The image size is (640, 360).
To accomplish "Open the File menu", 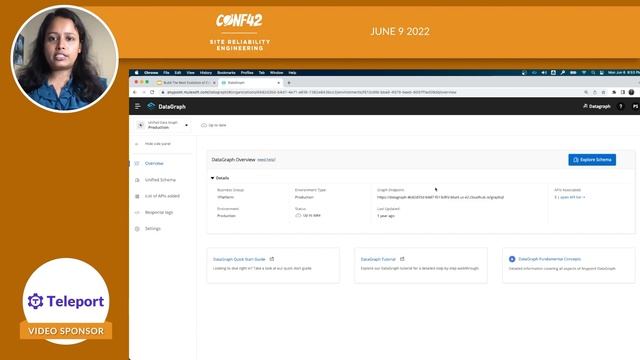I will pos(166,73).
